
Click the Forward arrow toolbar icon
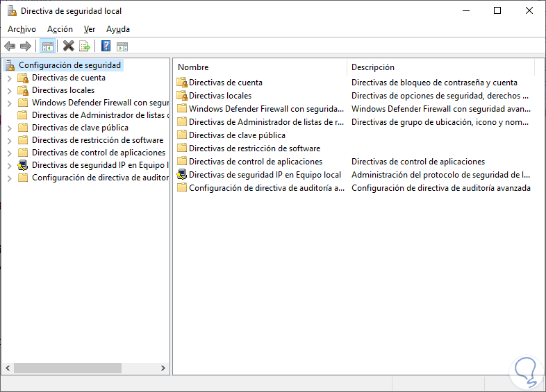[x=26, y=46]
